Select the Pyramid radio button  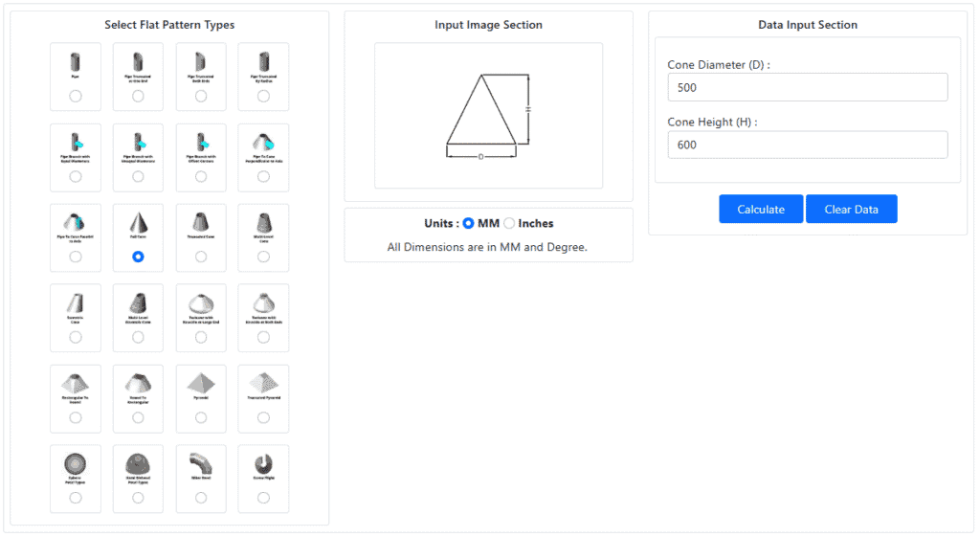(x=201, y=417)
